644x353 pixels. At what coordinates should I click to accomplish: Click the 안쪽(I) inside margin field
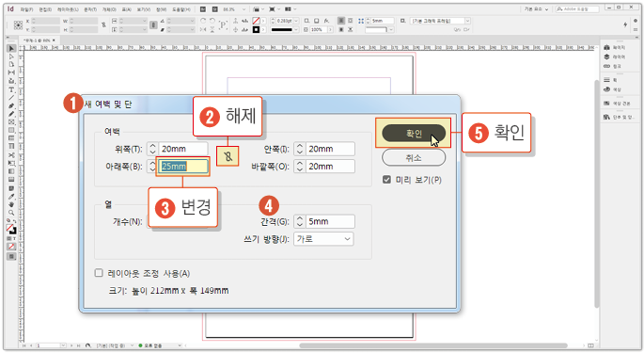(330, 149)
